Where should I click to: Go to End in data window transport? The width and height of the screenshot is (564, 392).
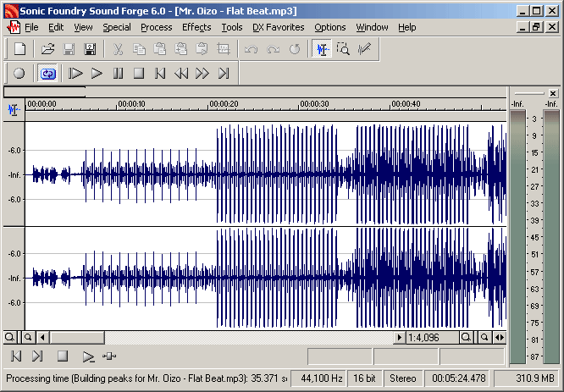(x=37, y=356)
